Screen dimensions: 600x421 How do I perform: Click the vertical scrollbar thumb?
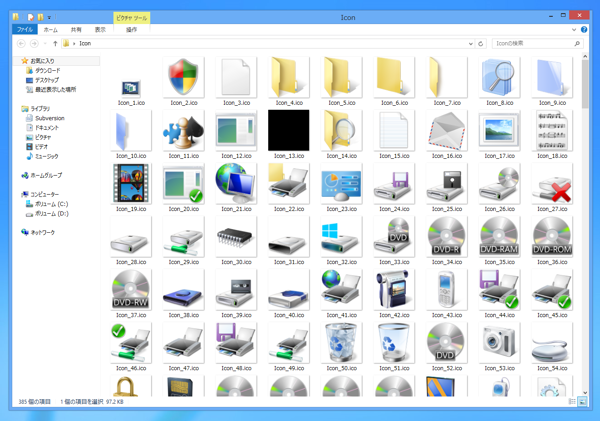point(585,84)
